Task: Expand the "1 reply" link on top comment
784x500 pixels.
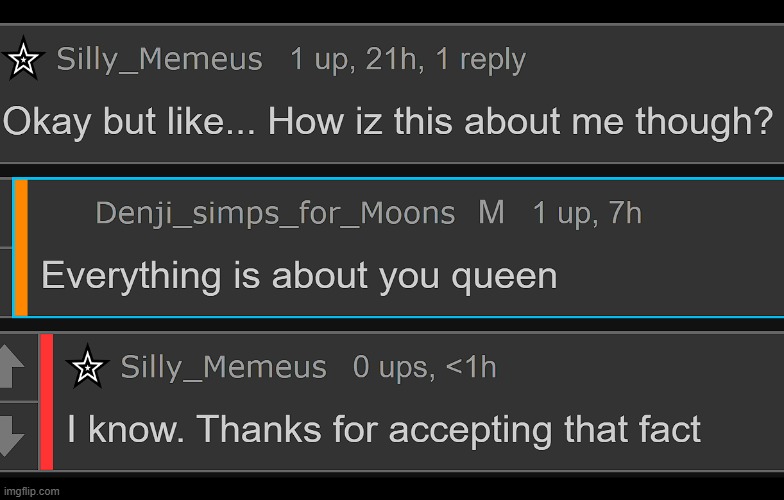Action: 480,60
